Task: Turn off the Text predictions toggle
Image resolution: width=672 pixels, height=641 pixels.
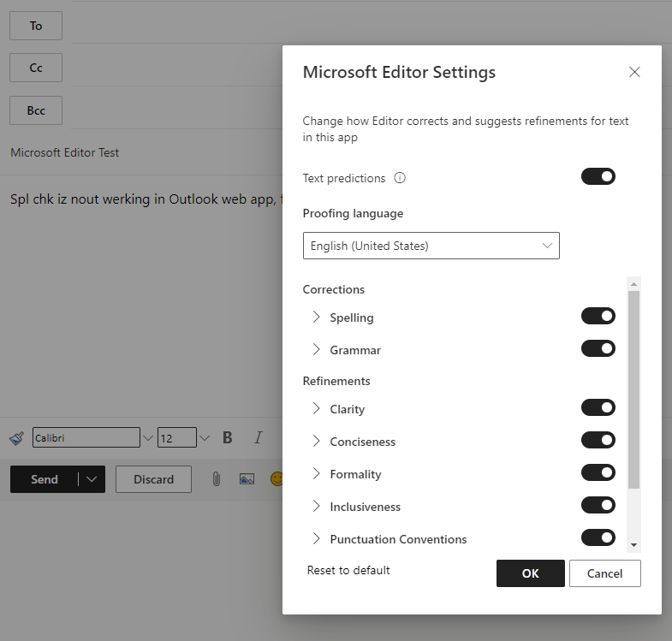Action: pyautogui.click(x=598, y=176)
